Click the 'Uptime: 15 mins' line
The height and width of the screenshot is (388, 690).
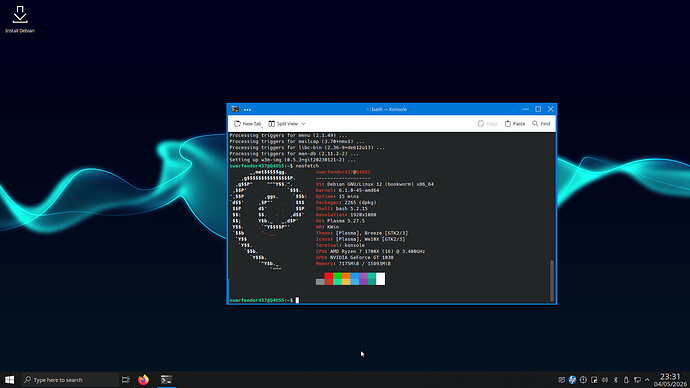pos(337,197)
